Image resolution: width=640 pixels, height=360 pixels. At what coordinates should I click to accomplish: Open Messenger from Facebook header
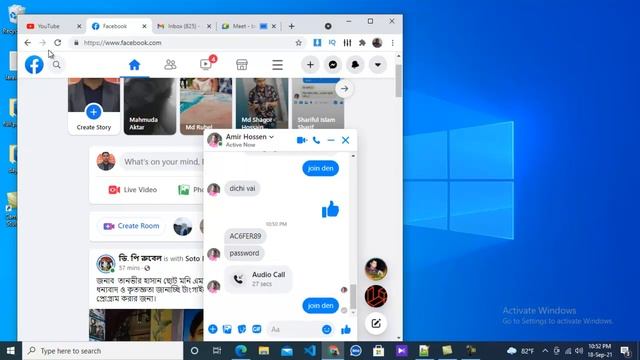[333, 64]
